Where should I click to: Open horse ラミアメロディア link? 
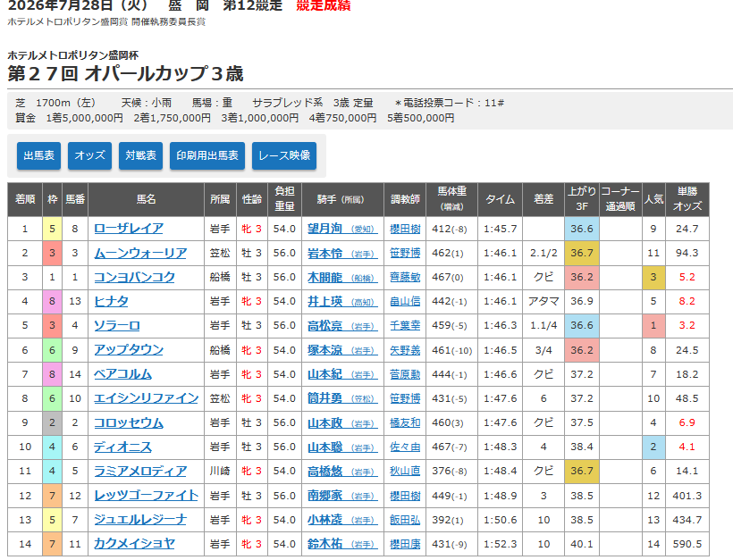[140, 472]
